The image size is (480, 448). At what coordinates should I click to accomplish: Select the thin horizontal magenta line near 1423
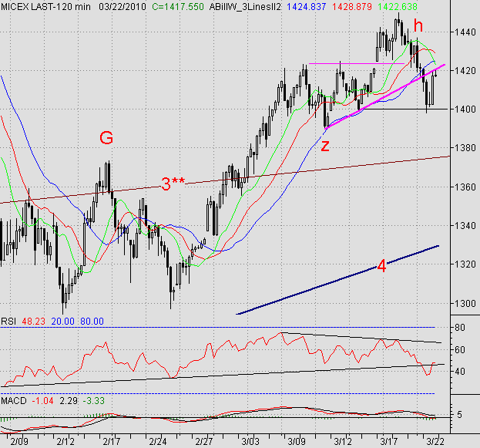coord(357,63)
